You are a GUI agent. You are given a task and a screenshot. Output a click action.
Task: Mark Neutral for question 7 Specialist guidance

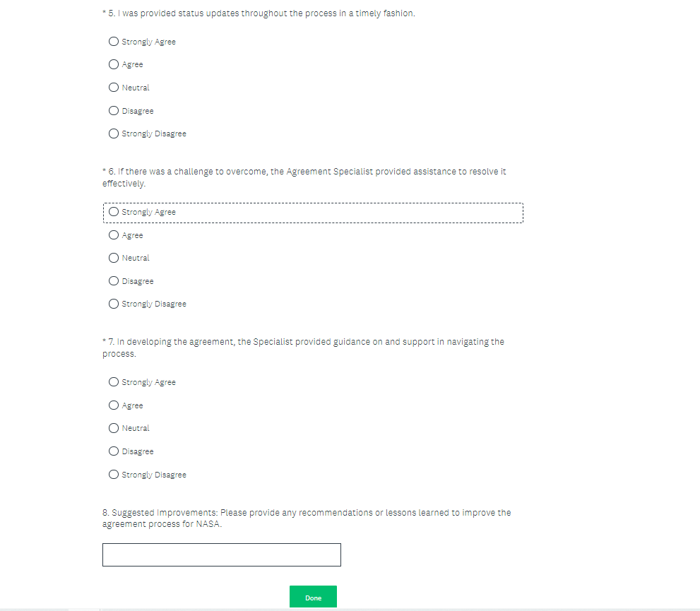coord(114,428)
